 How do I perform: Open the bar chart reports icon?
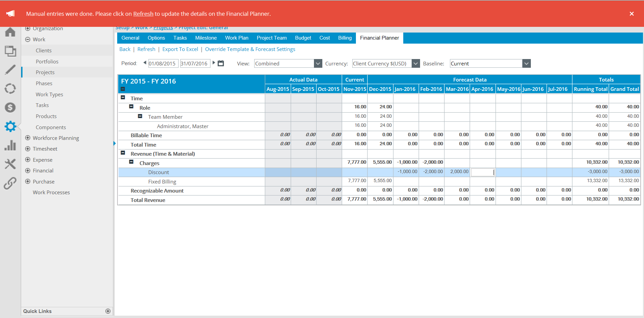coord(10,146)
